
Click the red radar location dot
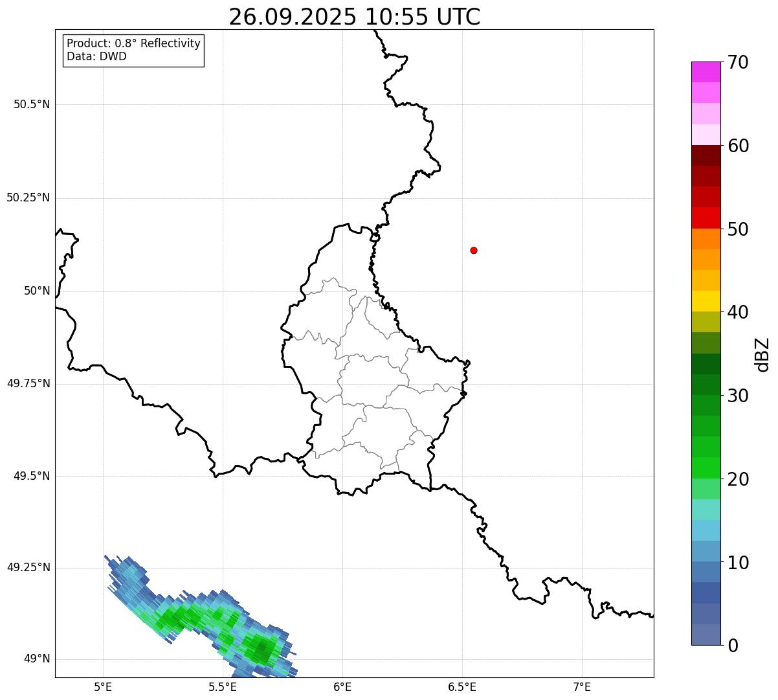point(474,250)
